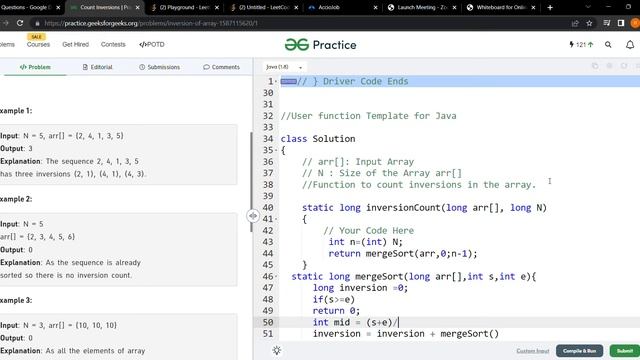
Task: Open the Submissions tab
Action: (x=160, y=67)
